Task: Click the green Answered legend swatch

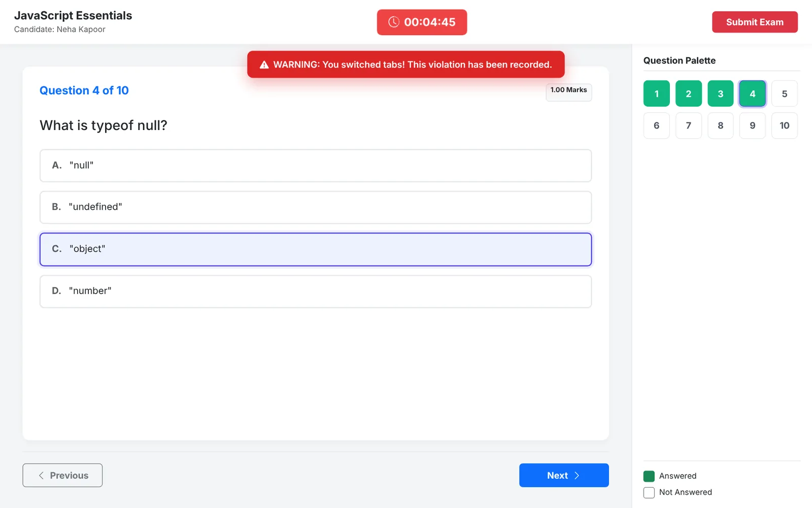Action: [x=649, y=476]
